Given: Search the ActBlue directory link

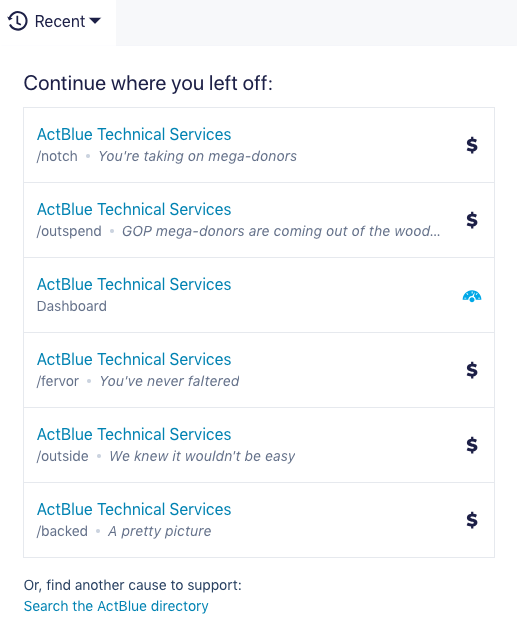Looking at the screenshot, I should point(116,606).
